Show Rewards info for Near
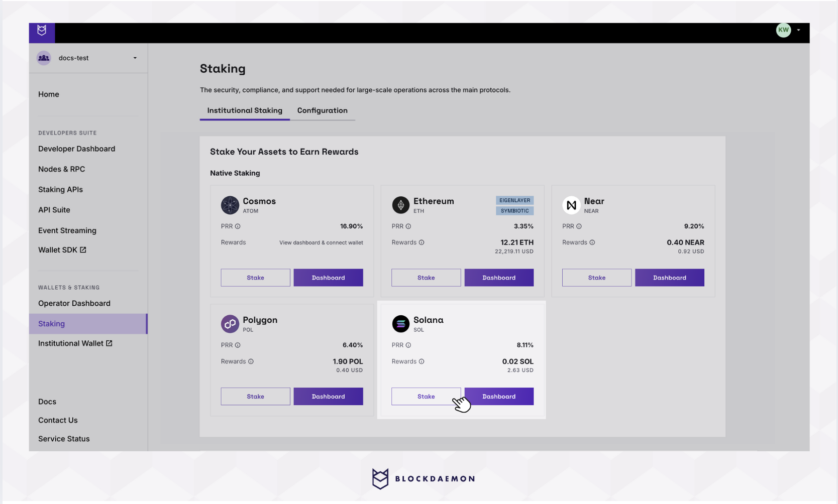Screen dimensions: 838x504 click(592, 242)
